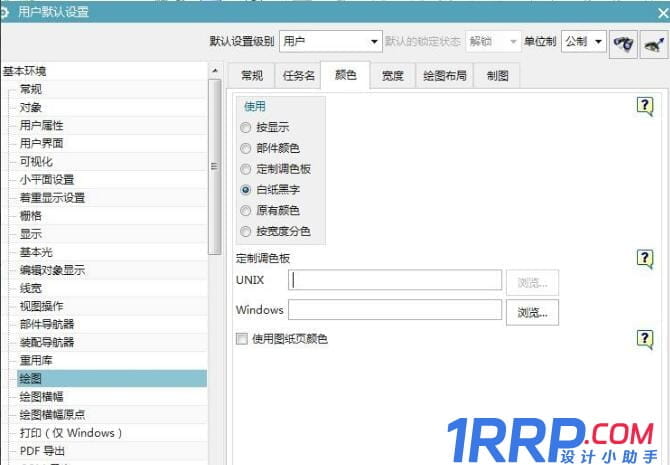The height and width of the screenshot is (465, 670).
Task: Select the 原有颜色 radio option
Action: (245, 211)
